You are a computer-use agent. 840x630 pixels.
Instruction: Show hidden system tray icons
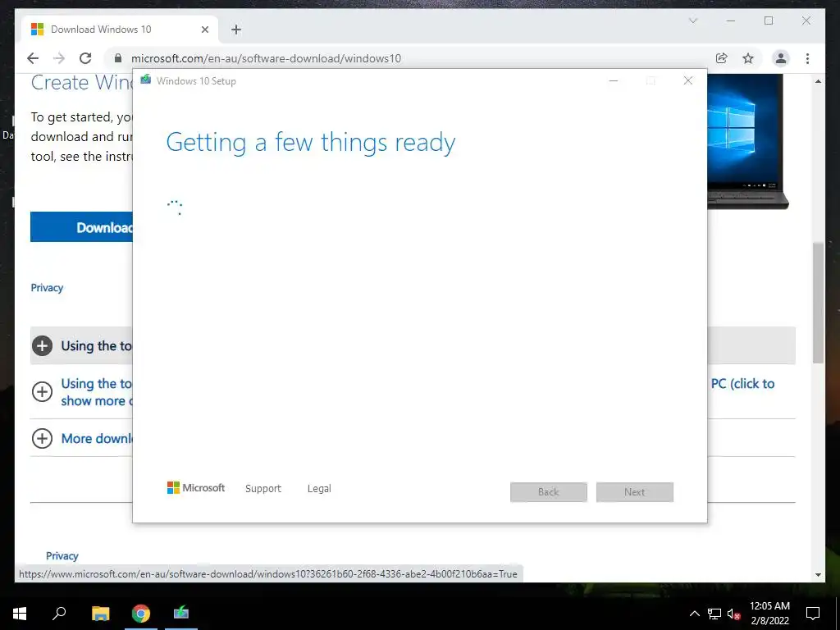click(694, 614)
